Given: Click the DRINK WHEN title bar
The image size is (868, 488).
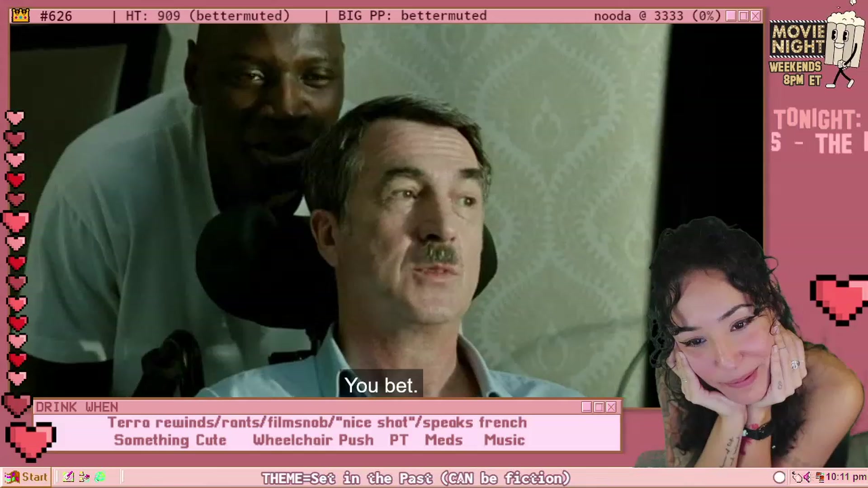Looking at the screenshot, I should coord(327,407).
